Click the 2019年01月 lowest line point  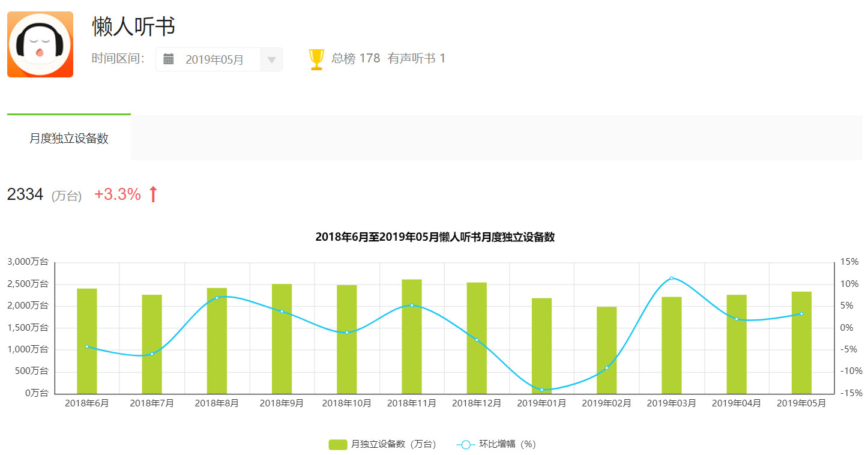pos(541,390)
